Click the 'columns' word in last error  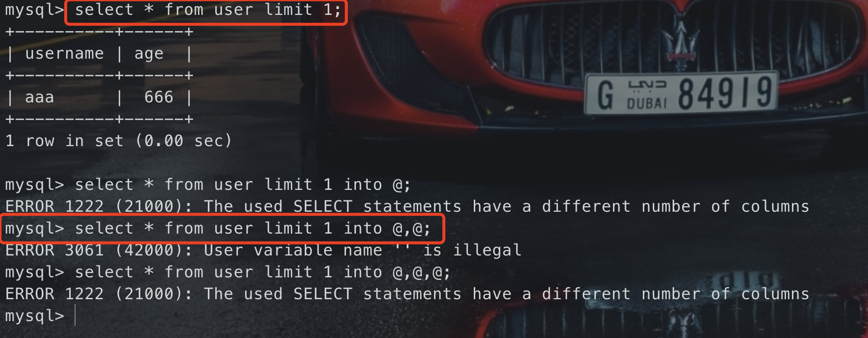tap(775, 294)
